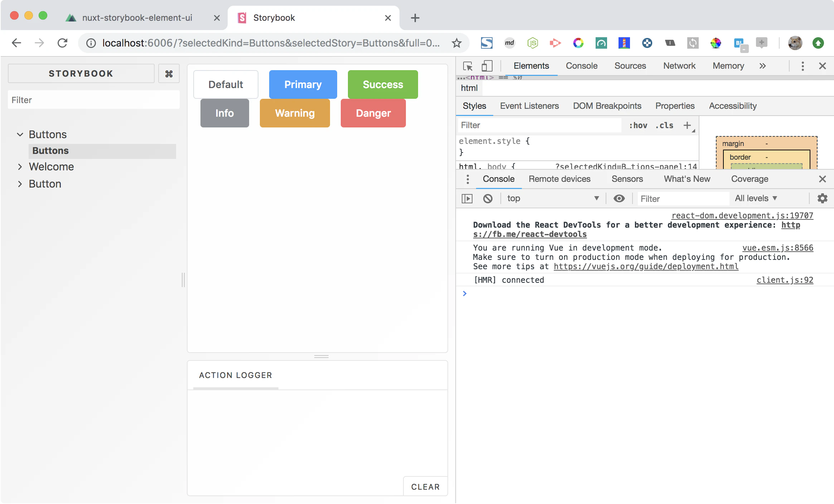834x504 pixels.
Task: Open the user profile avatar
Action: [x=795, y=43]
